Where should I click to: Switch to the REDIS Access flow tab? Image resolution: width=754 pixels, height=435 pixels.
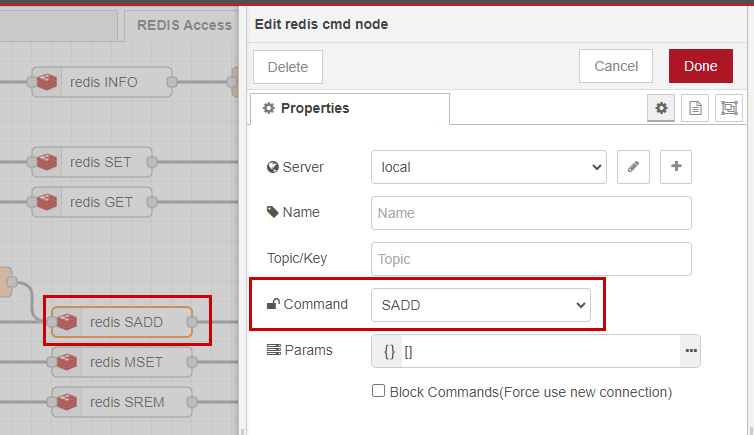tap(184, 25)
